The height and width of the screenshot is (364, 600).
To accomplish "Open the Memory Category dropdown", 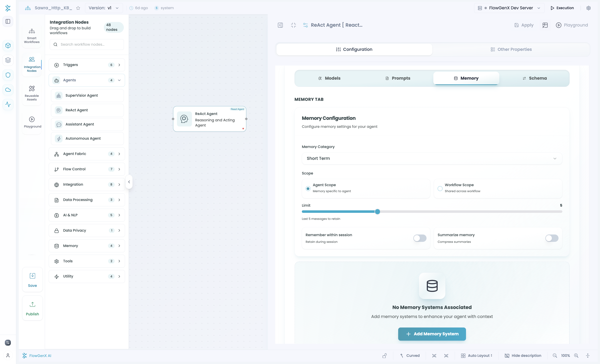I will [432, 158].
